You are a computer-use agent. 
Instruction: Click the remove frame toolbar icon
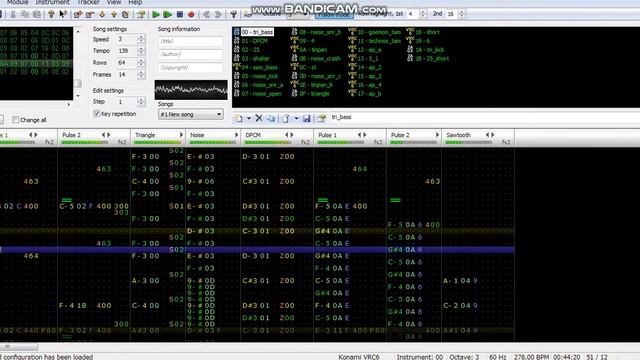tap(90, 15)
